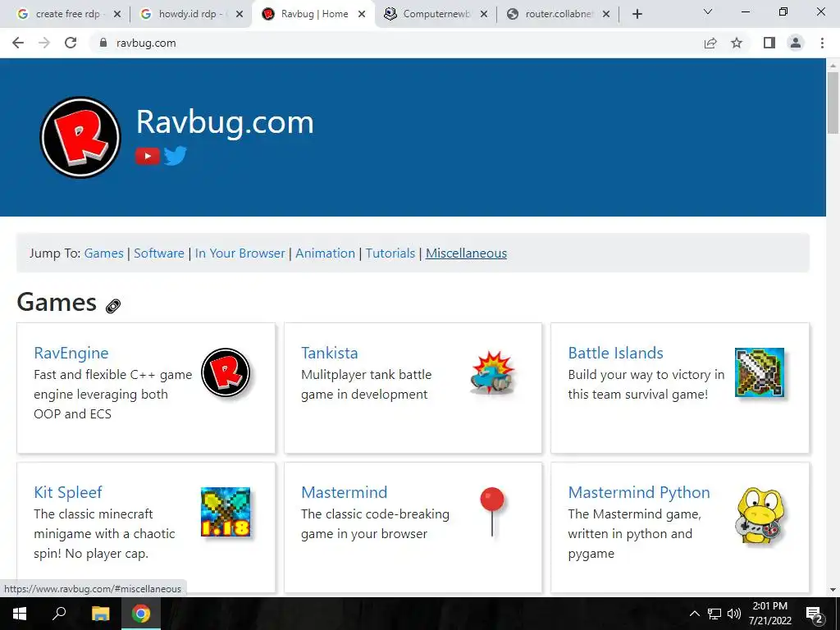
Task: Open the network tray icon
Action: [x=714, y=614]
